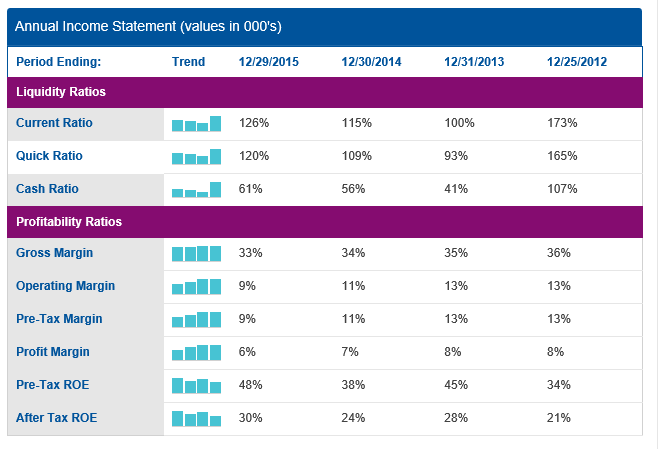The image size is (658, 449).
Task: Click the Current Ratio trend chart icon
Action: click(197, 125)
